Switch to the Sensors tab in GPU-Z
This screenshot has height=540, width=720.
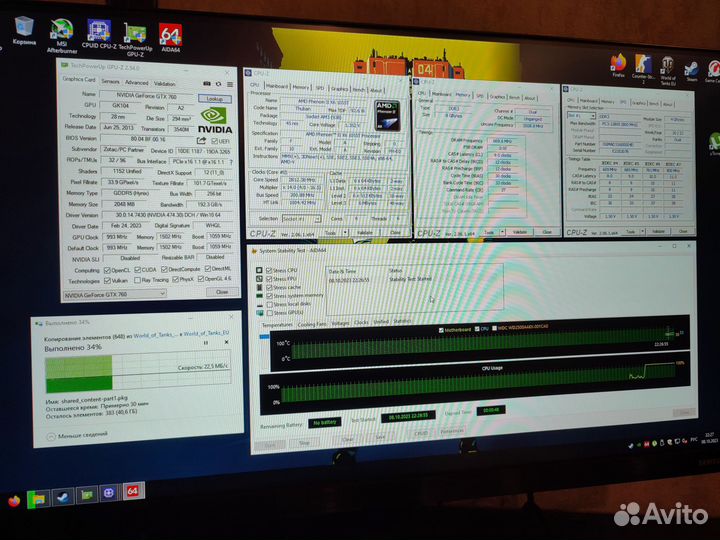coord(110,81)
